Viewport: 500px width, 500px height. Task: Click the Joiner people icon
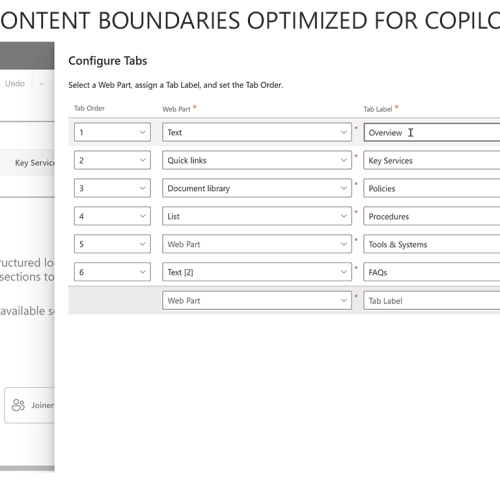tap(18, 405)
